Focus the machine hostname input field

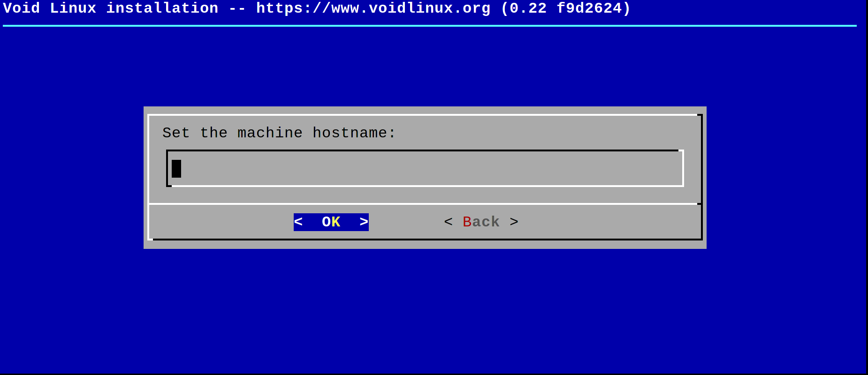(425, 168)
